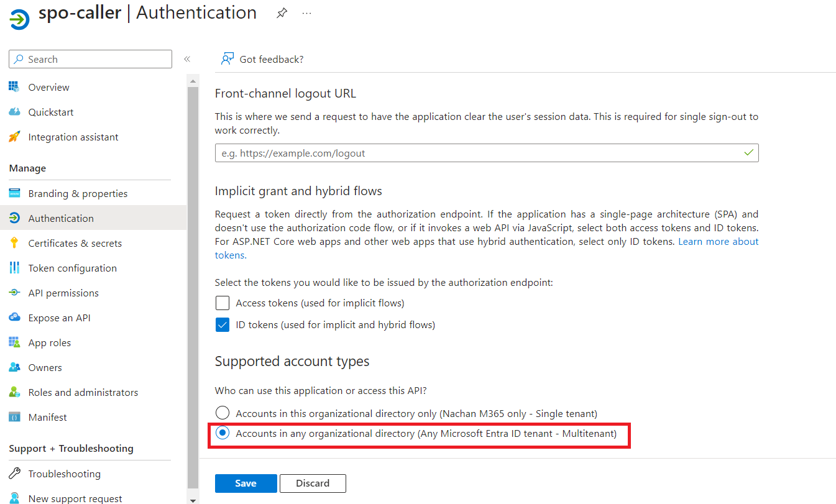
Task: Click the Got feedback person icon
Action: click(227, 59)
